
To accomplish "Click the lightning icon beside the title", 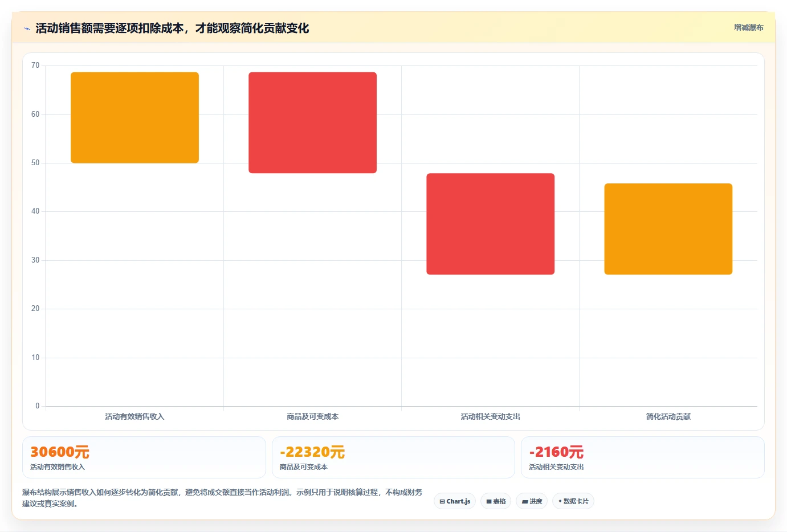I will (x=27, y=28).
